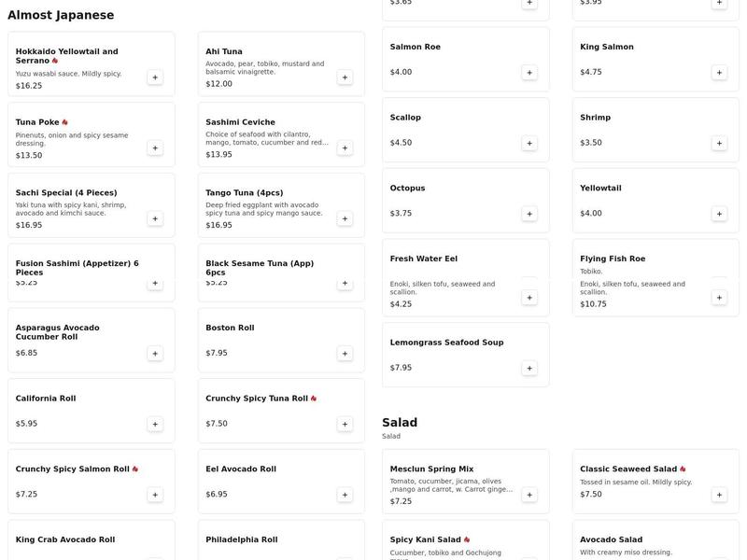This screenshot has width=747, height=560.
Task: Add Mesclun Spring Mix salad to order
Action: [x=529, y=494]
